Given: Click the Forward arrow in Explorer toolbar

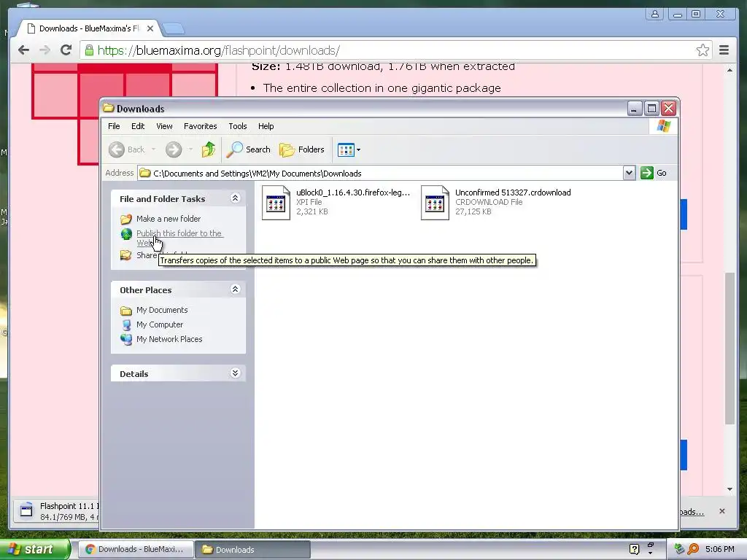Looking at the screenshot, I should [174, 149].
